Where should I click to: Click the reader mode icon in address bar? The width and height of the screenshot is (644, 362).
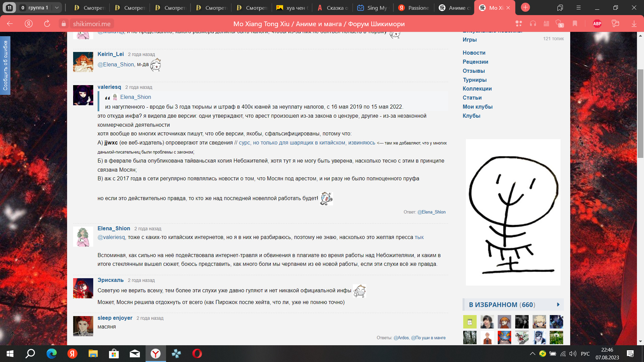click(x=546, y=23)
